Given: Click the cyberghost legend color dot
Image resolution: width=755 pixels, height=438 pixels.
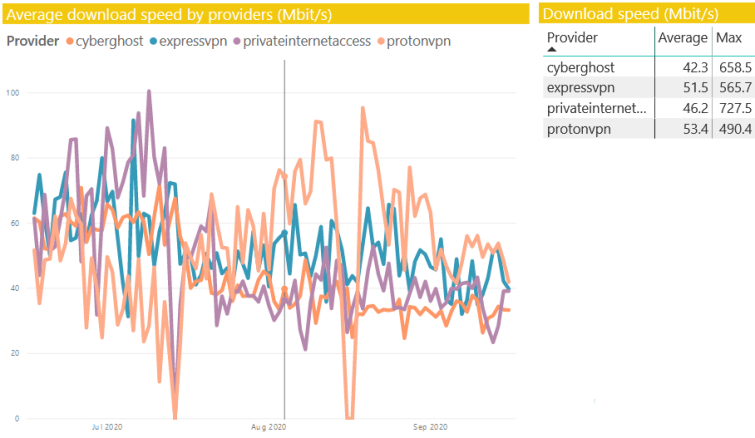Looking at the screenshot, I should 69,41.
